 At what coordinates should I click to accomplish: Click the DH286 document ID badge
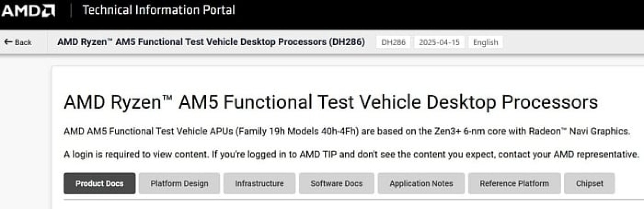click(393, 42)
